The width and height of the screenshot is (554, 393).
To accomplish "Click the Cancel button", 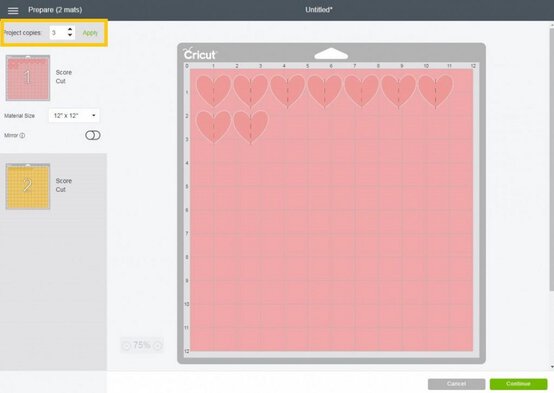I will (456, 384).
